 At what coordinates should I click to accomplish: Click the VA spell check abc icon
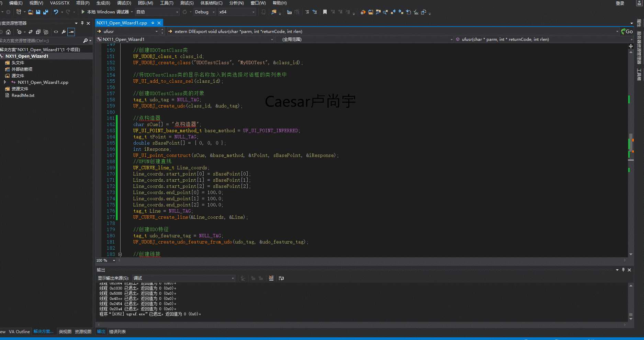(416, 12)
